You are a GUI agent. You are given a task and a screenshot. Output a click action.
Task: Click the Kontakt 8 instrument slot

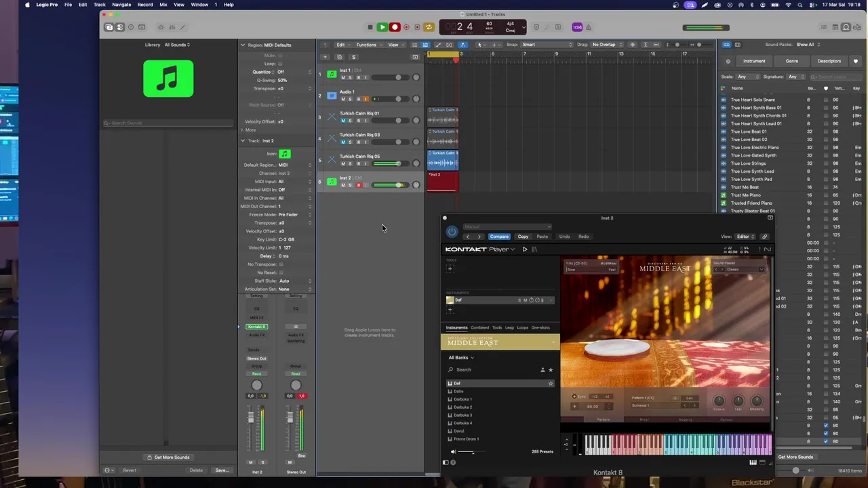(x=257, y=327)
